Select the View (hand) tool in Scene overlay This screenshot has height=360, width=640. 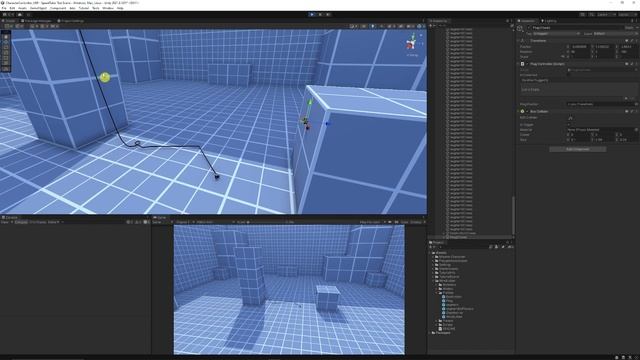(6, 37)
